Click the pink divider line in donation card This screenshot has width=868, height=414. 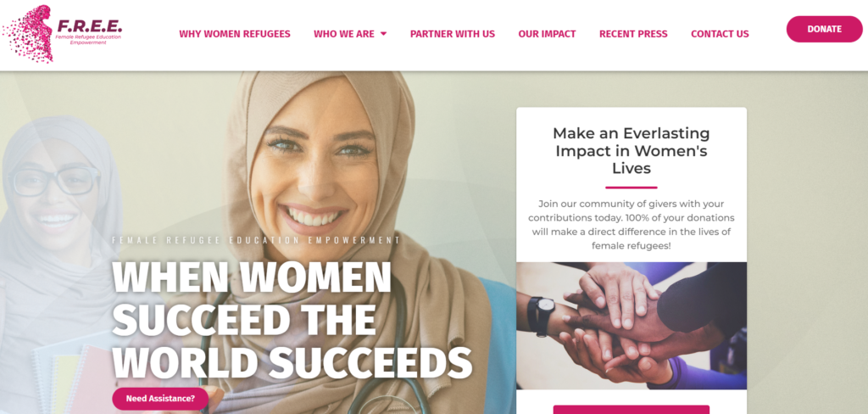click(631, 187)
